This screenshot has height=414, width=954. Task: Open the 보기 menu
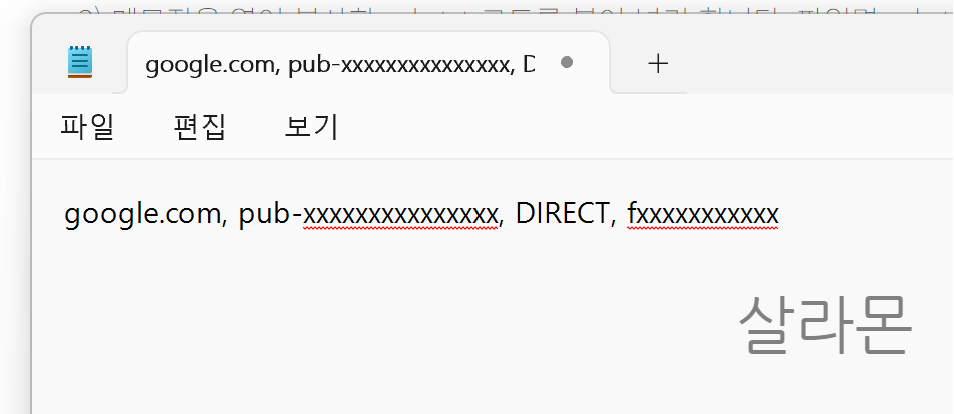point(312,127)
